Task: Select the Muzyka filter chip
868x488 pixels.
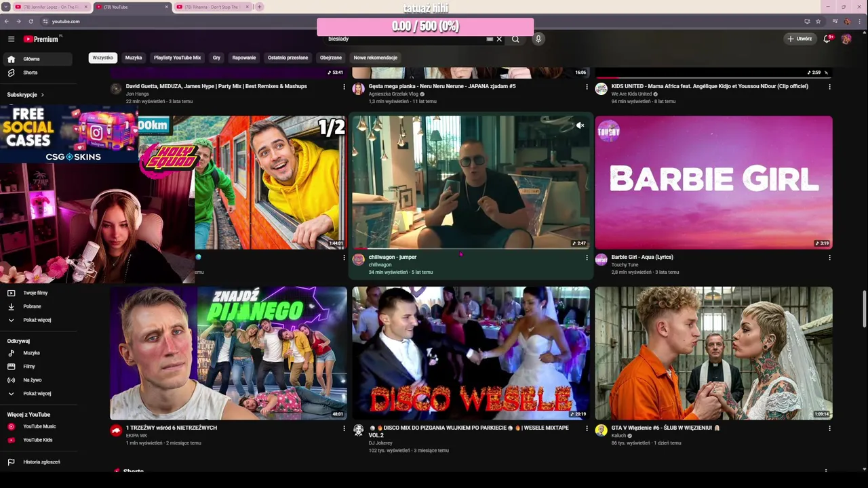Action: coord(134,58)
